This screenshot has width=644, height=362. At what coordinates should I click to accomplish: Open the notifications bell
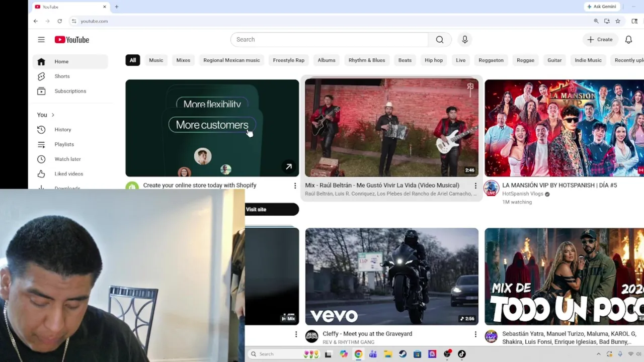pos(628,40)
